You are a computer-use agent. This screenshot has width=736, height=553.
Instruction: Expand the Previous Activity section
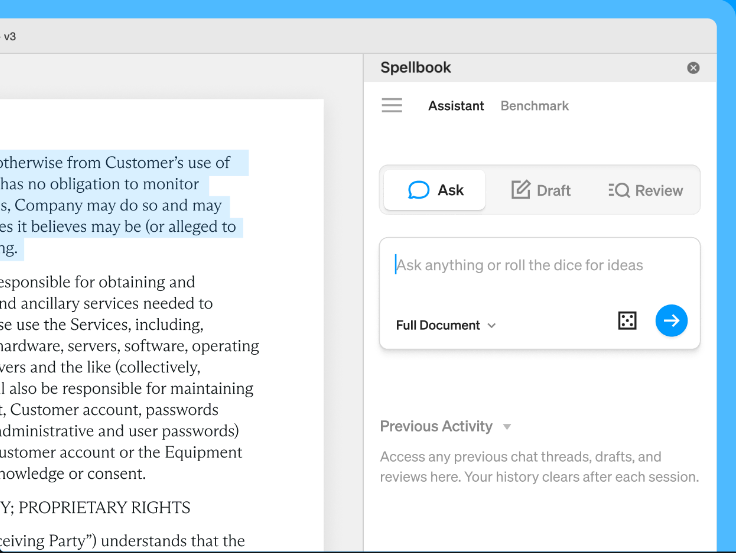click(x=445, y=426)
